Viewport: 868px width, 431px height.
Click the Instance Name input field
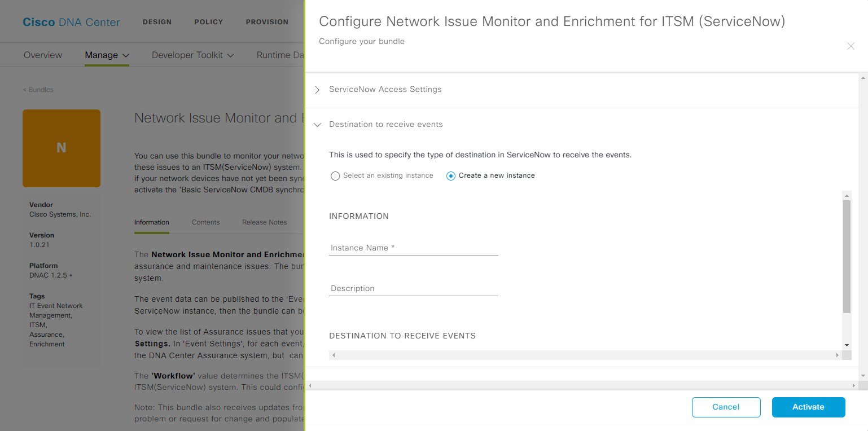(x=413, y=248)
